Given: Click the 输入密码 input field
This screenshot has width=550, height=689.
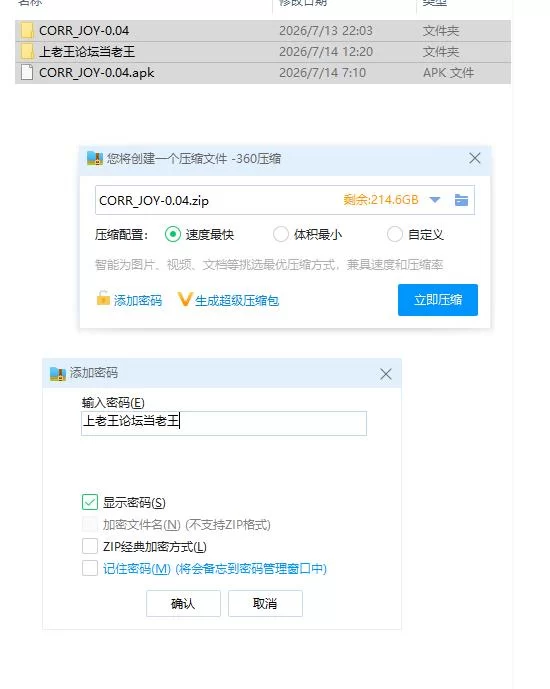Looking at the screenshot, I should point(224,423).
